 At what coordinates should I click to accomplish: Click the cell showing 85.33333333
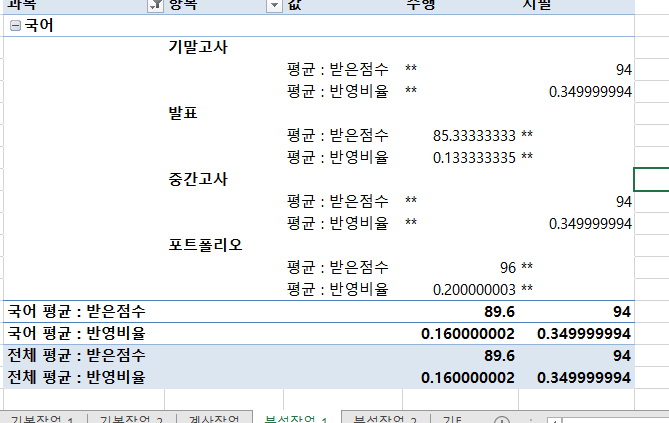pos(474,135)
